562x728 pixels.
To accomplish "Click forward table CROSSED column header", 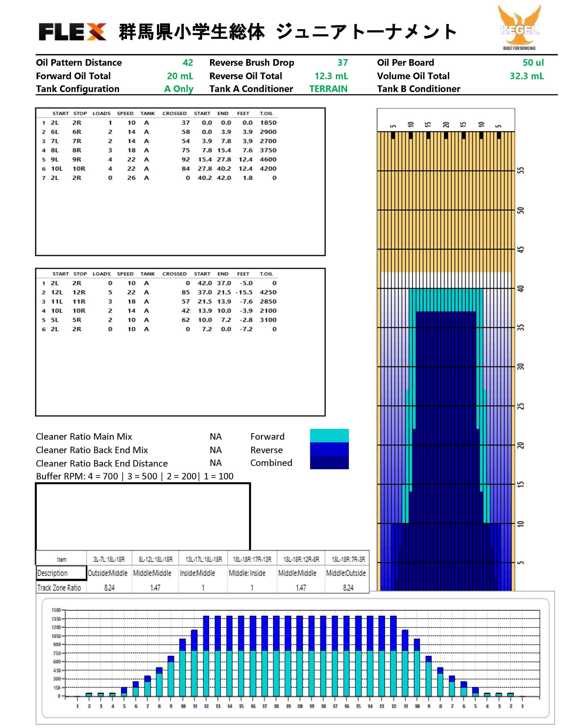I will pos(174,113).
